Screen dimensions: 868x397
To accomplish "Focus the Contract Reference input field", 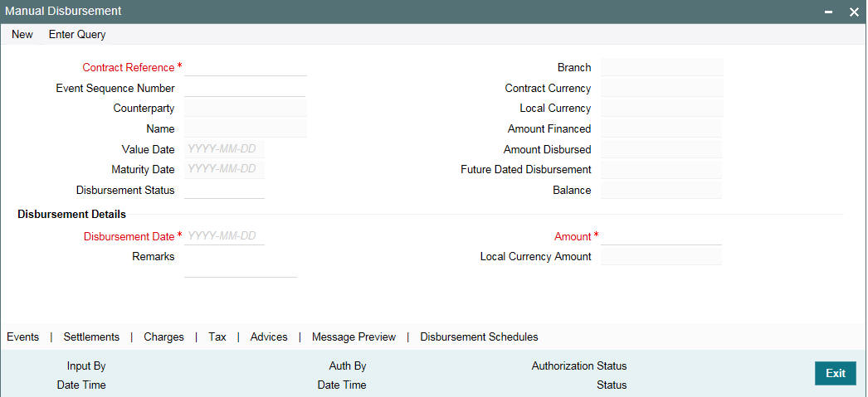I will pyautogui.click(x=246, y=67).
